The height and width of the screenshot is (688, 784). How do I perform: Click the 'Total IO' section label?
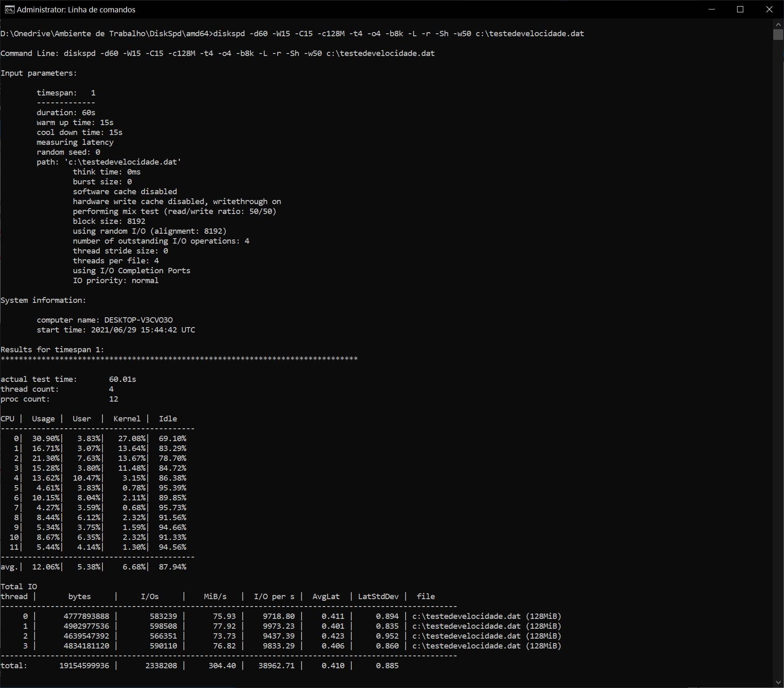(19, 587)
